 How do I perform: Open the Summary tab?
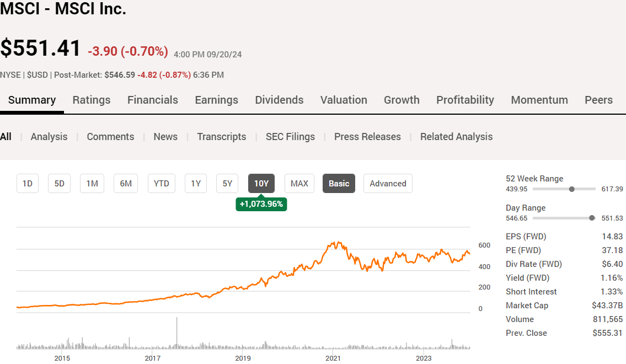(x=32, y=100)
